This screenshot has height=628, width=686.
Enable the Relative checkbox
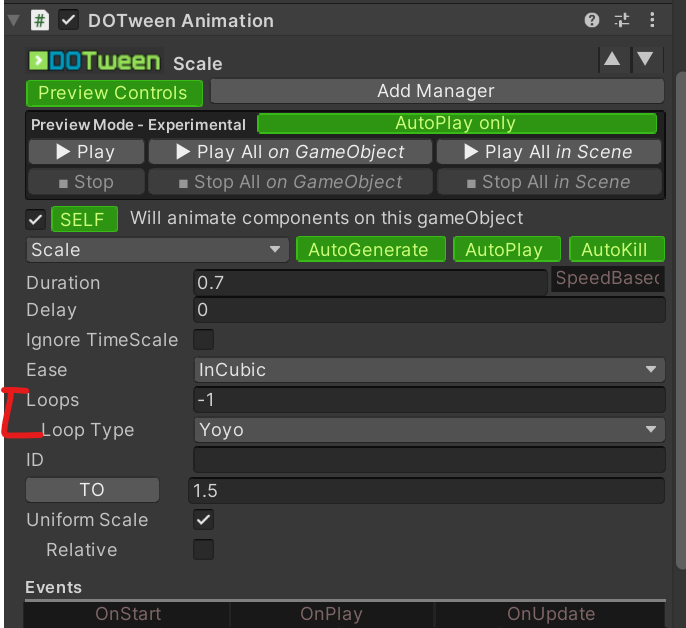203,549
